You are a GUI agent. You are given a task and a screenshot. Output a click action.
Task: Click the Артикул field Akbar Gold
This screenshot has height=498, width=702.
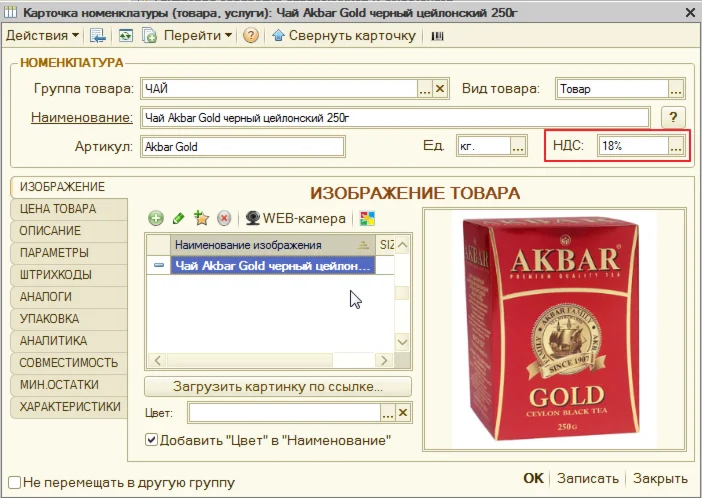[x=243, y=146]
